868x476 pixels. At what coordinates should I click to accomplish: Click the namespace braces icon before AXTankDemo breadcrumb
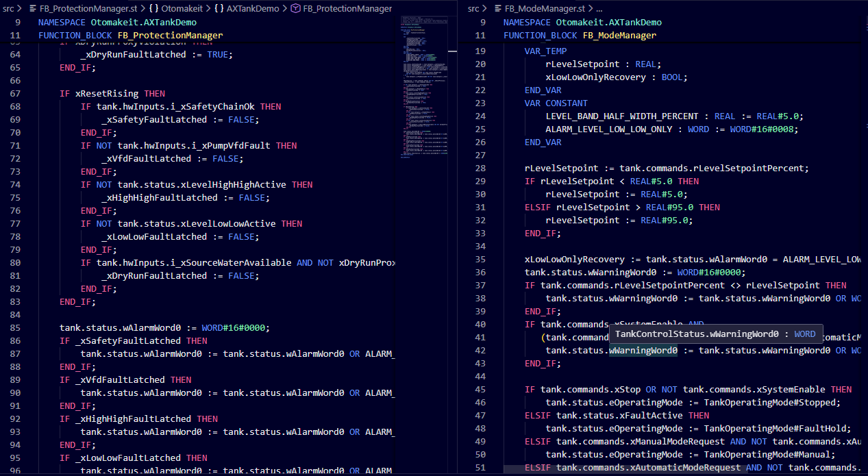click(219, 9)
